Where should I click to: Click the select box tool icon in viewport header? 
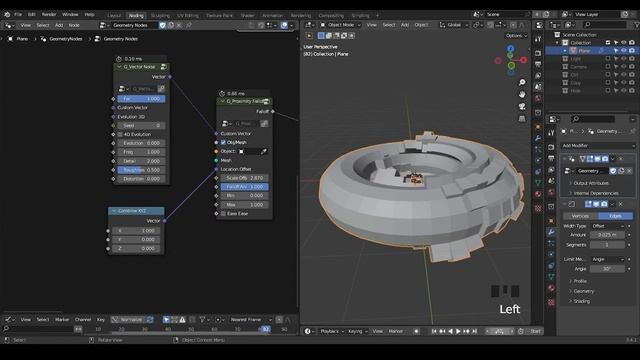coord(321,36)
